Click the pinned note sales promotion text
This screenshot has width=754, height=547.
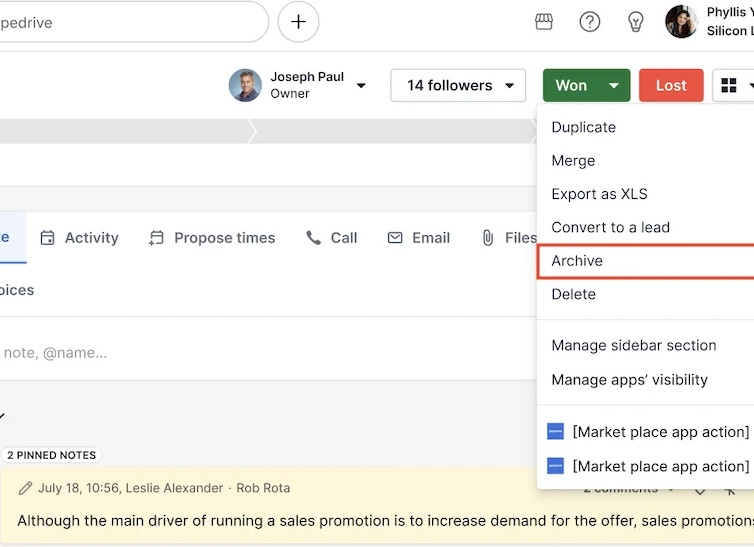pos(386,521)
